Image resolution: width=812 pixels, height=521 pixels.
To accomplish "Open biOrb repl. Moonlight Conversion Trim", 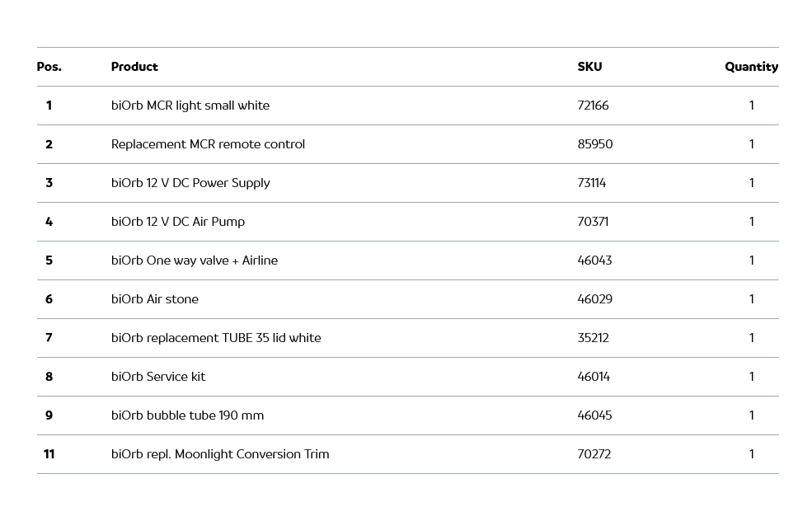I will coord(220,454).
